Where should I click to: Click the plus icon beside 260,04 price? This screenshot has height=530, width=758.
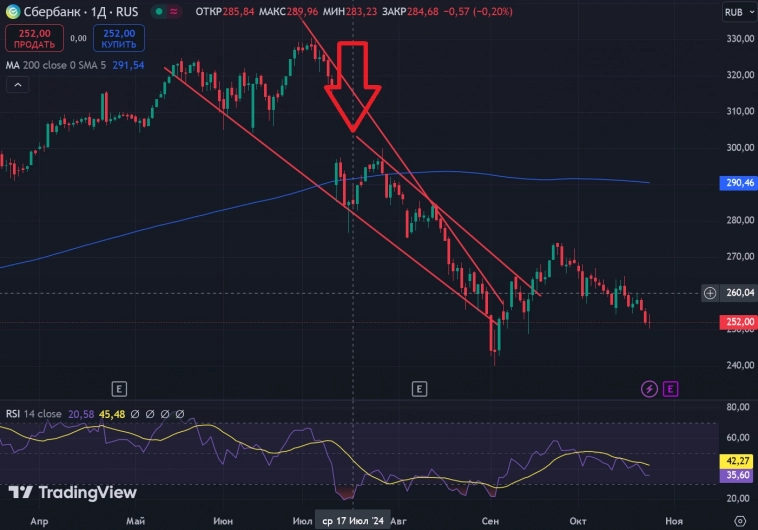point(710,293)
